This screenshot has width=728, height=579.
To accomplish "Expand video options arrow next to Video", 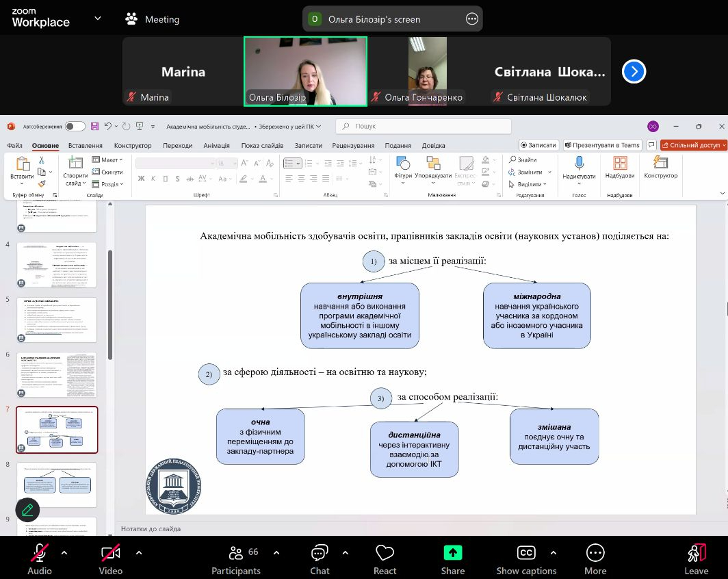I will pos(139,552).
